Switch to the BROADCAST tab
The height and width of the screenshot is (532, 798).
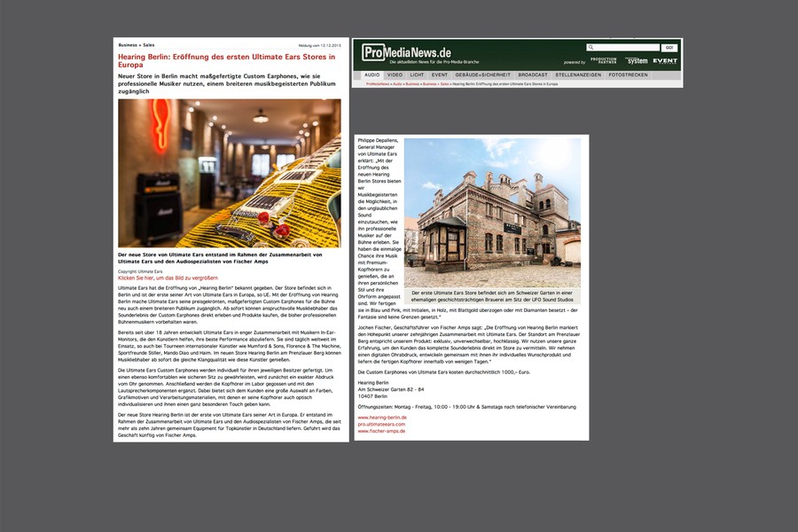coord(533,75)
